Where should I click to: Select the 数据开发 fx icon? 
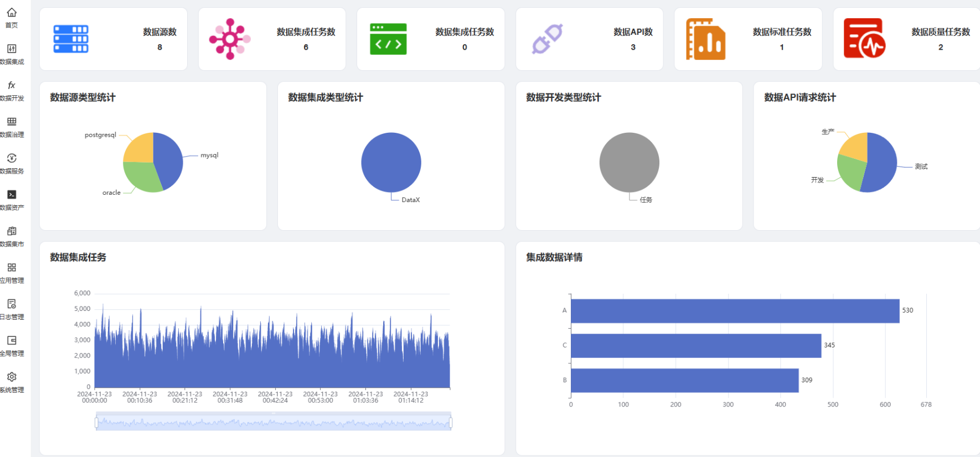coord(12,85)
